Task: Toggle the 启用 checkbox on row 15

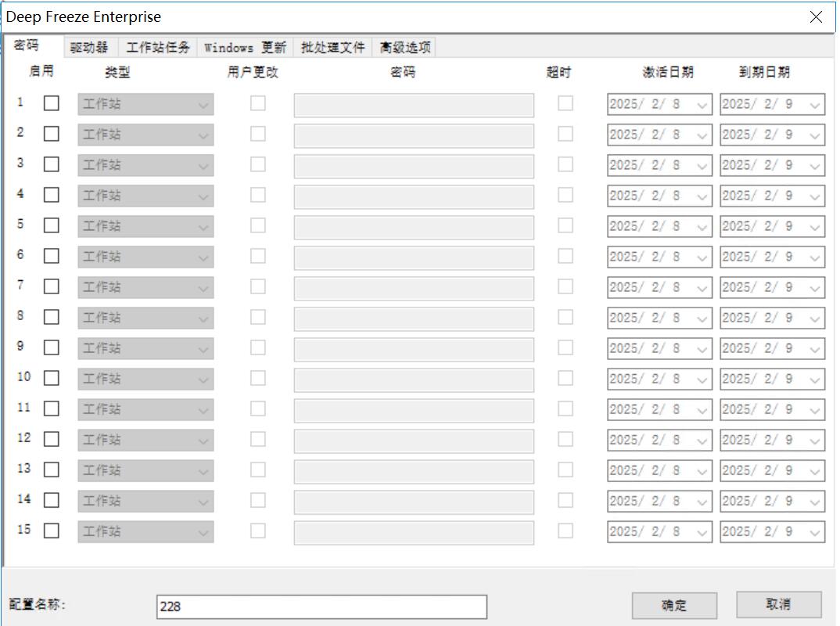Action: 52,531
